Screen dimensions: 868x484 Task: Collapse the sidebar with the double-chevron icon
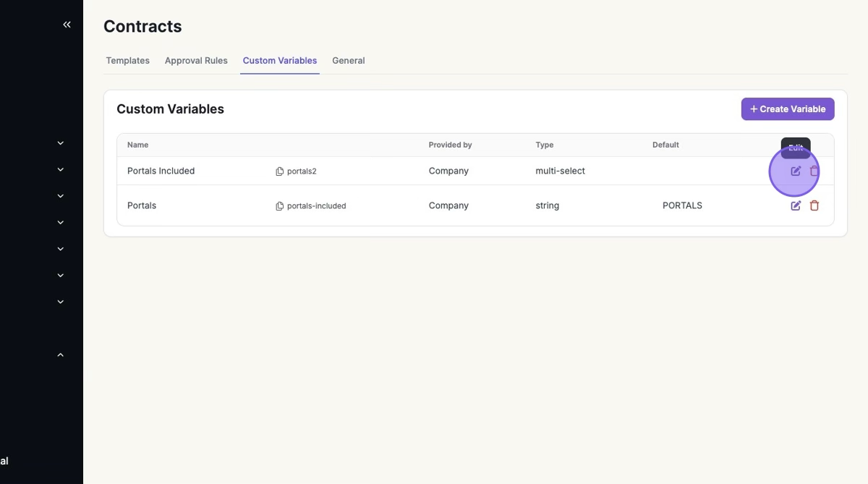67,25
